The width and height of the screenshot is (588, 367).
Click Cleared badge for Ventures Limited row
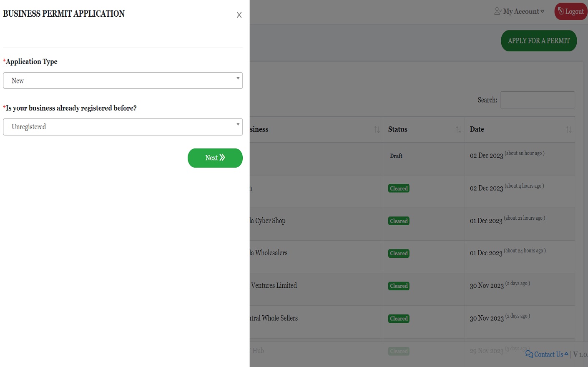point(399,286)
